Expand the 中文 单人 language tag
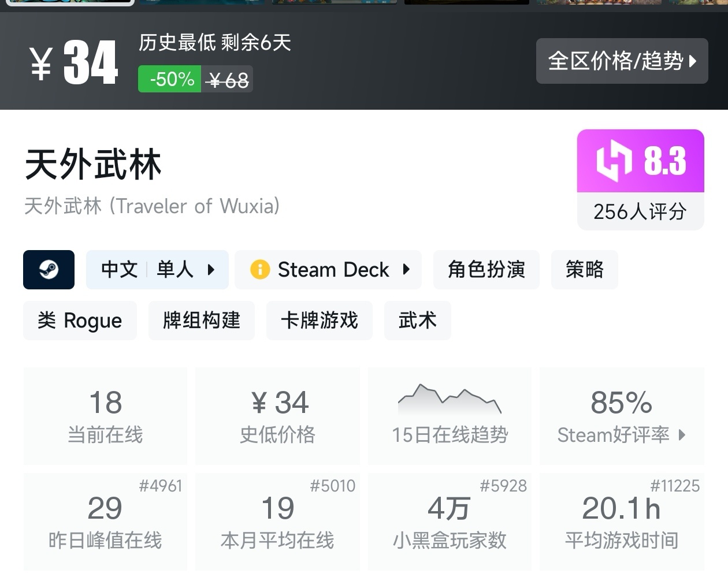Viewport: 728px width, 577px height. pos(157,270)
